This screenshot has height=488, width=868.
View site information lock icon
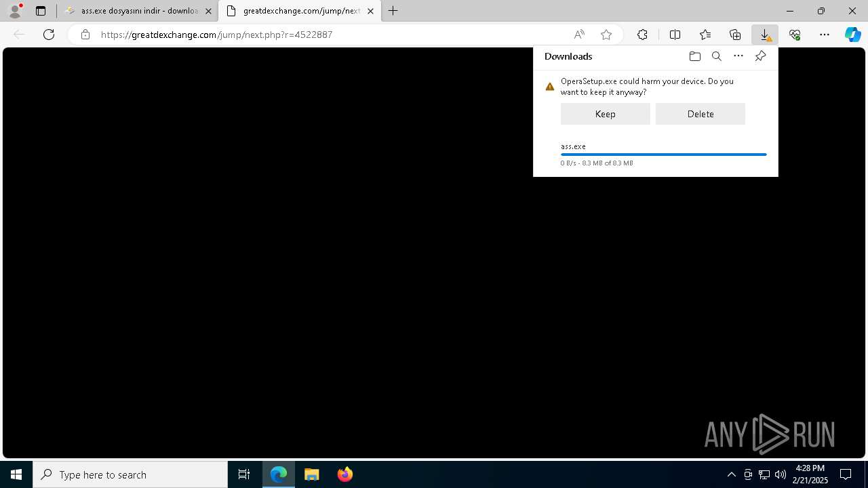coord(85,35)
